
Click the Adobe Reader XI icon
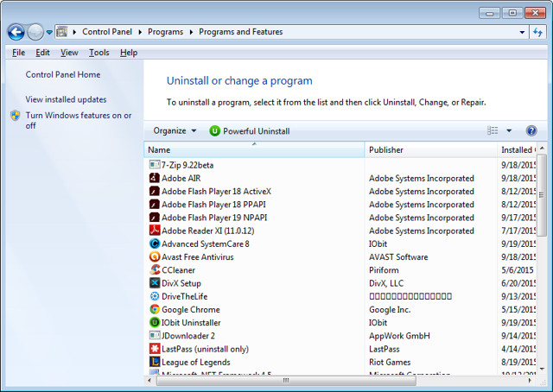(x=155, y=231)
